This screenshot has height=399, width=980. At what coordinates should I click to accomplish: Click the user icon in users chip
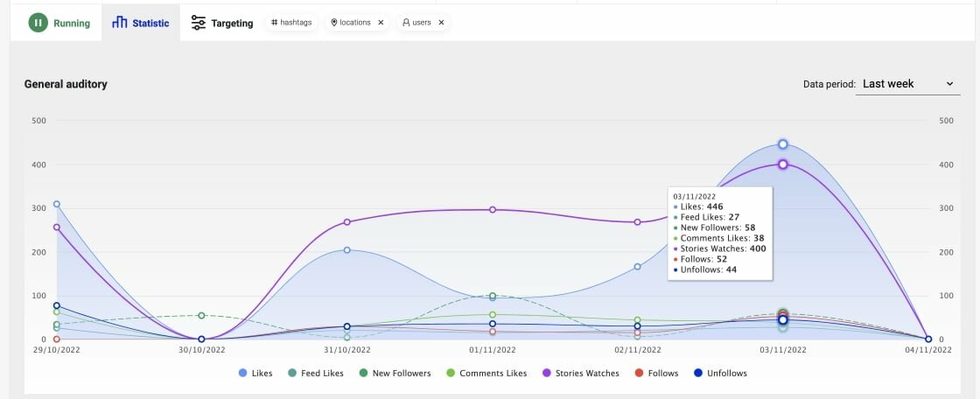406,23
